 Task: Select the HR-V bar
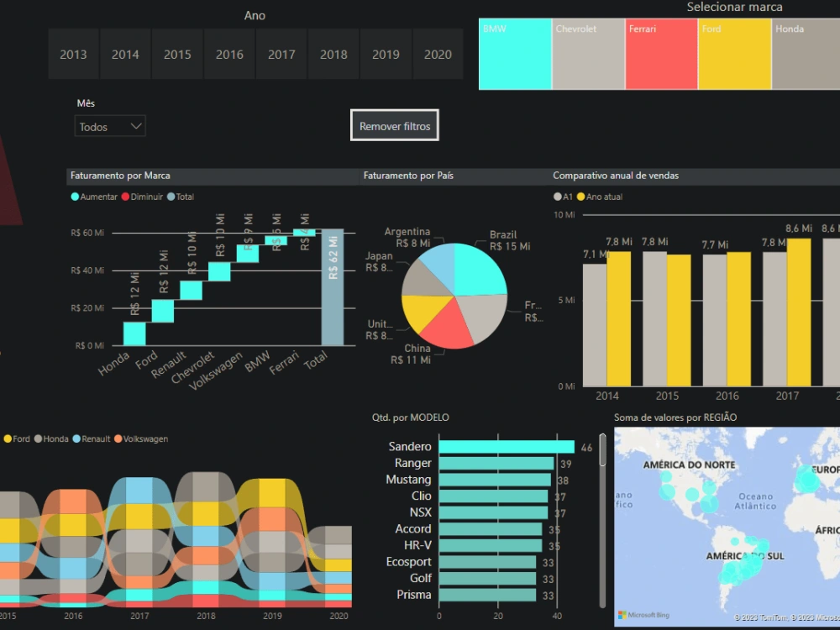click(x=491, y=545)
